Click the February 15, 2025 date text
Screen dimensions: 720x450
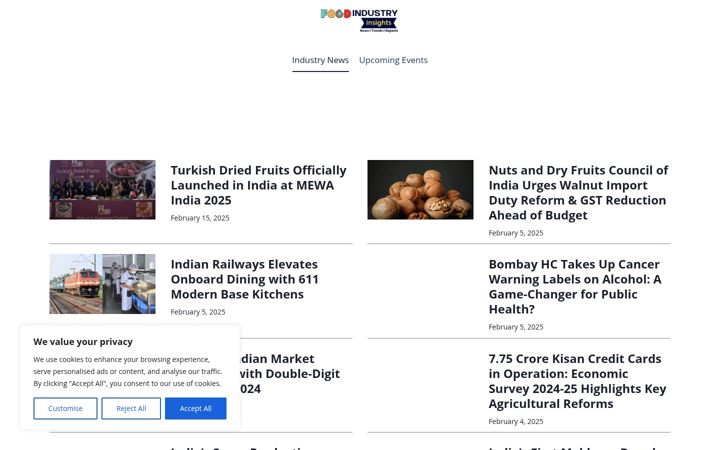tap(200, 218)
